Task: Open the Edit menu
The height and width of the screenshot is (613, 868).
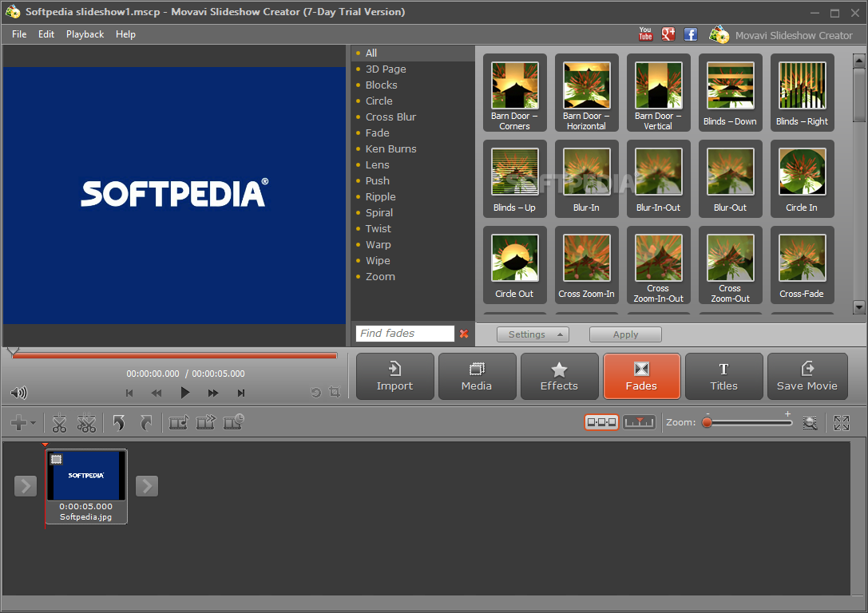Action: (x=46, y=34)
